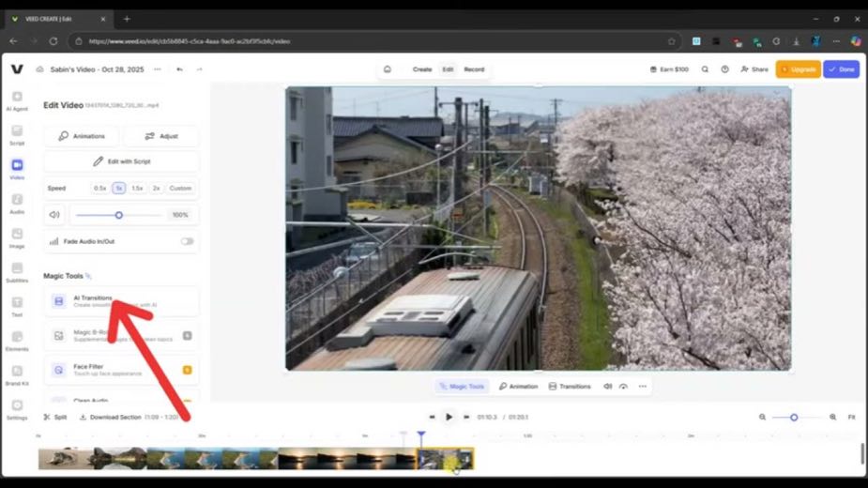The image size is (868, 488).
Task: Toggle Fade Audio In/Out switch
Action: [187, 241]
